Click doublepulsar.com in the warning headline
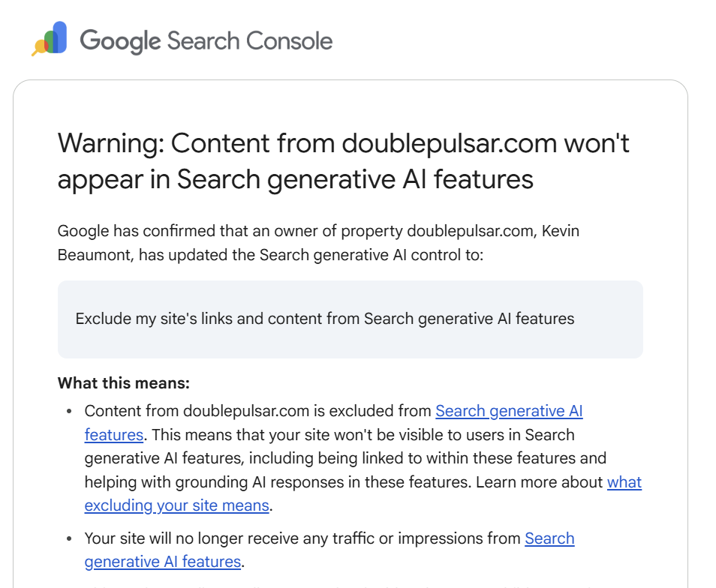Viewport: 716px width, 588px height. pos(450,143)
